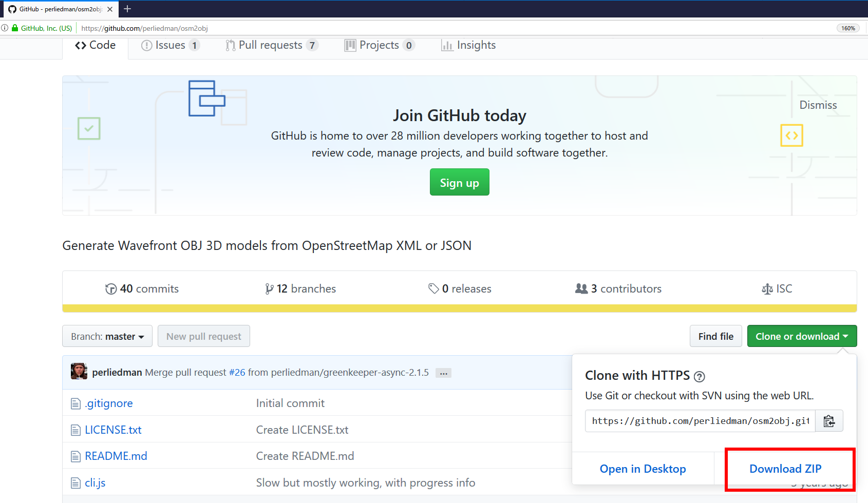Open the ISC license link
Viewport: 868px width, 503px height.
pos(777,288)
